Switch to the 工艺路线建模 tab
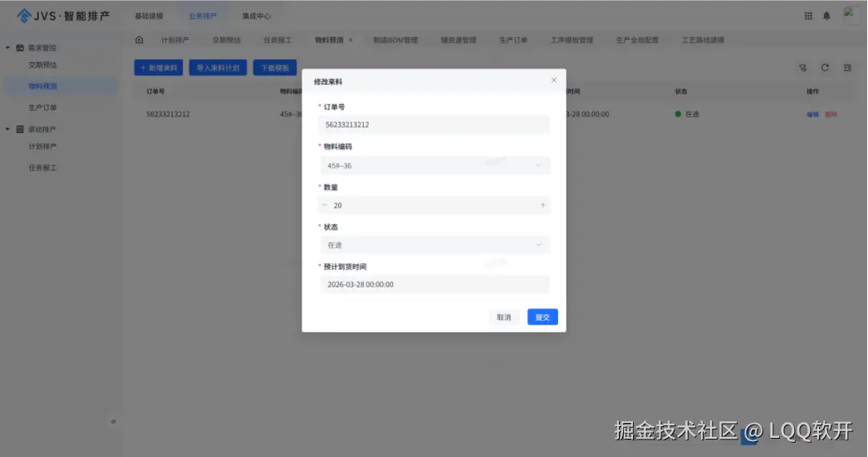 [703, 40]
